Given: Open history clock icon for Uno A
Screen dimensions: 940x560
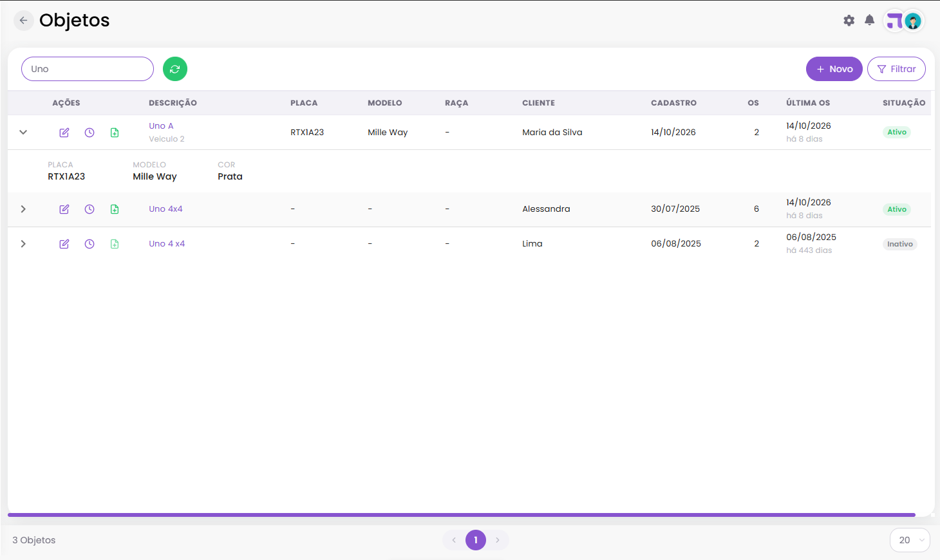Looking at the screenshot, I should pyautogui.click(x=89, y=133).
